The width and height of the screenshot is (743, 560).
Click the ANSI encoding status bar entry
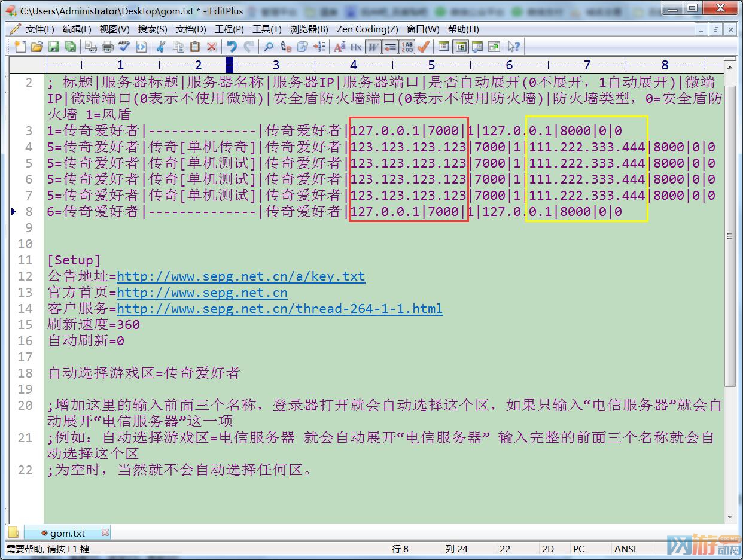point(625,549)
